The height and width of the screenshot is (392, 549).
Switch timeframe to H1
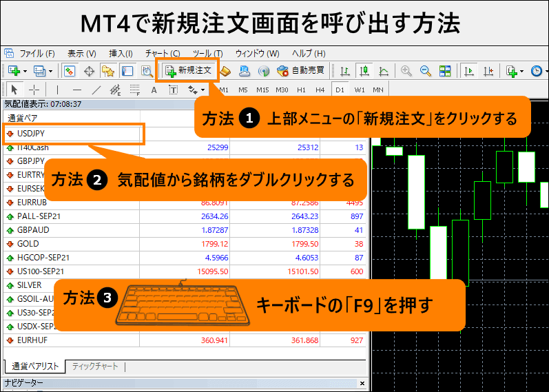coord(301,90)
